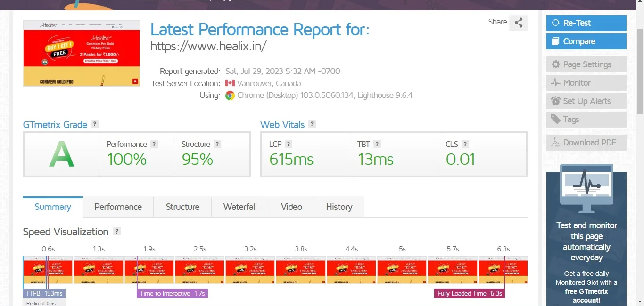
Task: Click the monitor illustration in the promo panel
Action: [586, 188]
